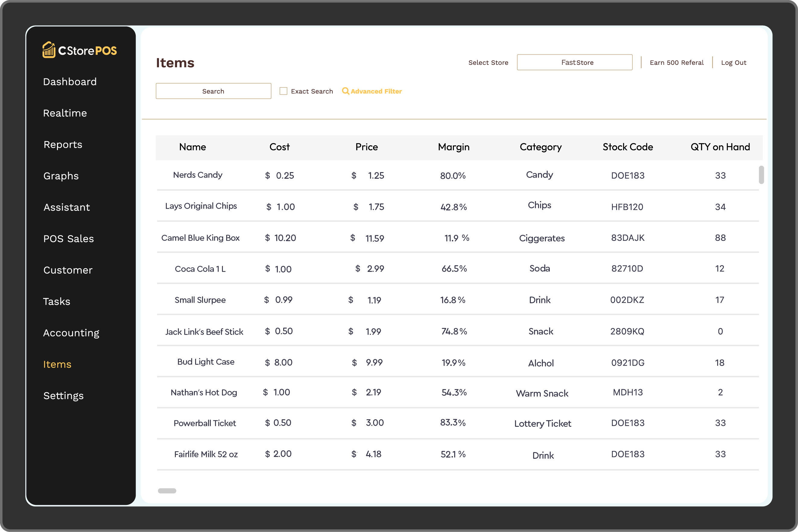The width and height of the screenshot is (798, 532).
Task: Click the Search input field
Action: pyautogui.click(x=213, y=91)
